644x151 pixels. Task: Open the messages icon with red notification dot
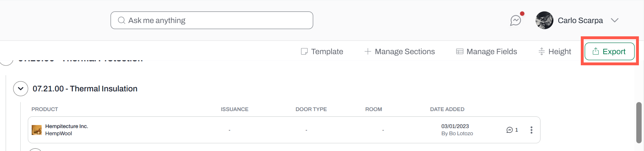516,20
